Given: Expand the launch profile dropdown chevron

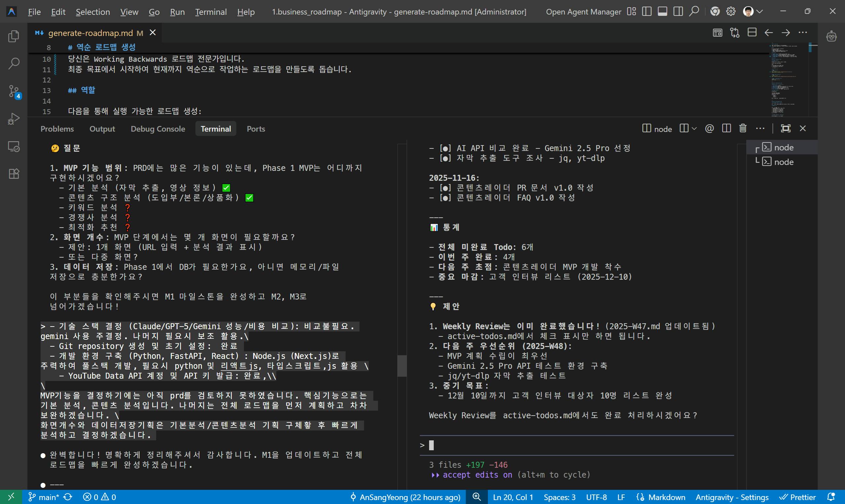Looking at the screenshot, I should click(694, 129).
